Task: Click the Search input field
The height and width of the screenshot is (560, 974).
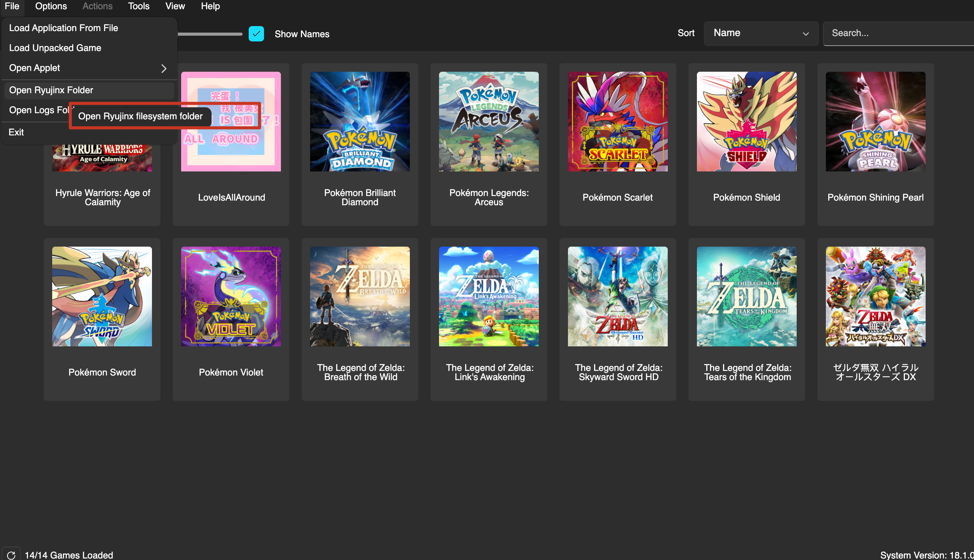Action: [896, 33]
